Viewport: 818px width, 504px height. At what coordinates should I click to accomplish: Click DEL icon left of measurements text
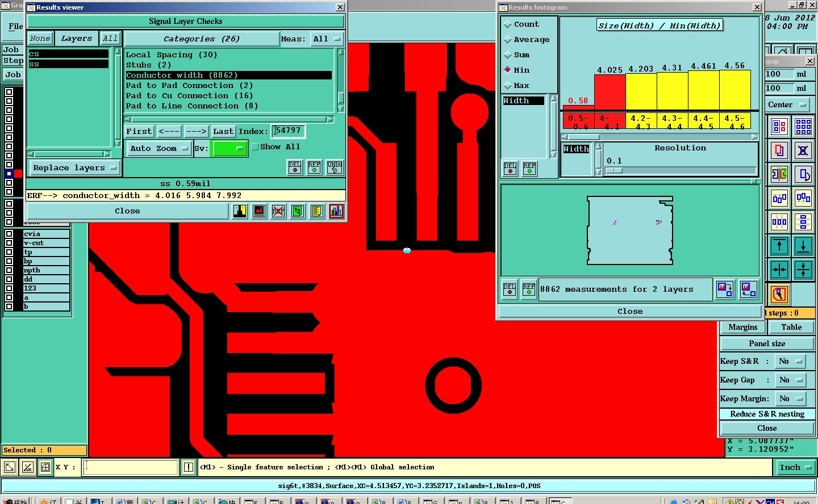pyautogui.click(x=510, y=289)
